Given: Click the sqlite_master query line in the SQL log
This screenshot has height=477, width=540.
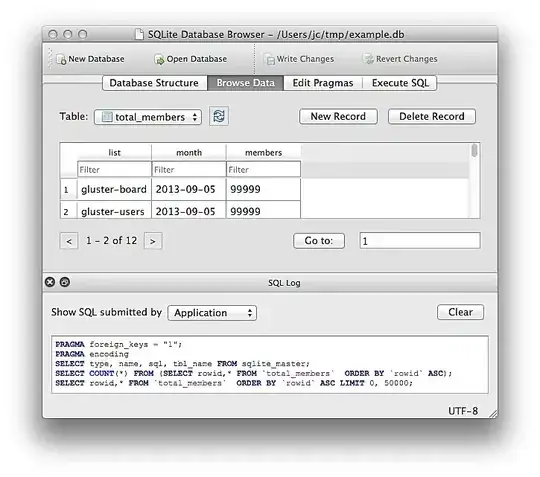Looking at the screenshot, I should (x=183, y=364).
